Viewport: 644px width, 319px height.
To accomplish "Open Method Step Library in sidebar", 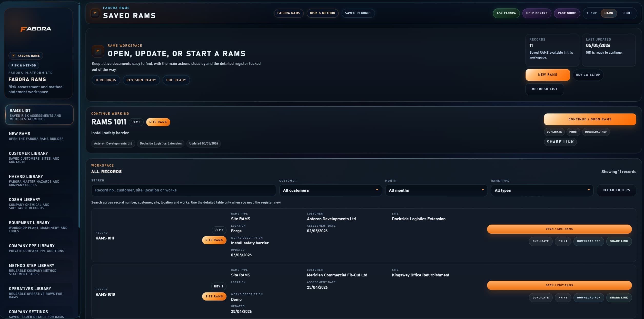I will (x=39, y=269).
